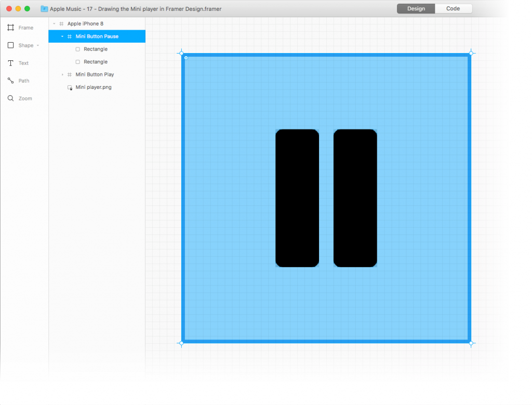Select the second Rectangle layer name

(96, 62)
